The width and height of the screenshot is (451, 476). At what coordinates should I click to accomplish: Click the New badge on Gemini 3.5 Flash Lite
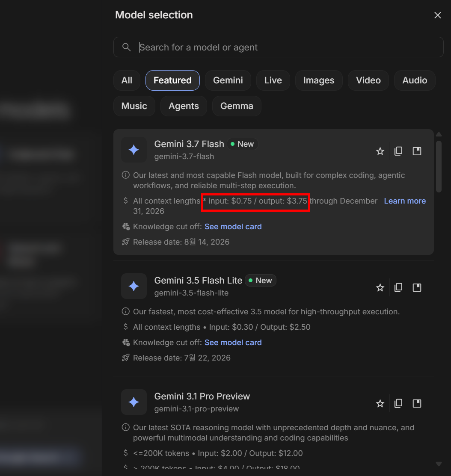point(261,280)
